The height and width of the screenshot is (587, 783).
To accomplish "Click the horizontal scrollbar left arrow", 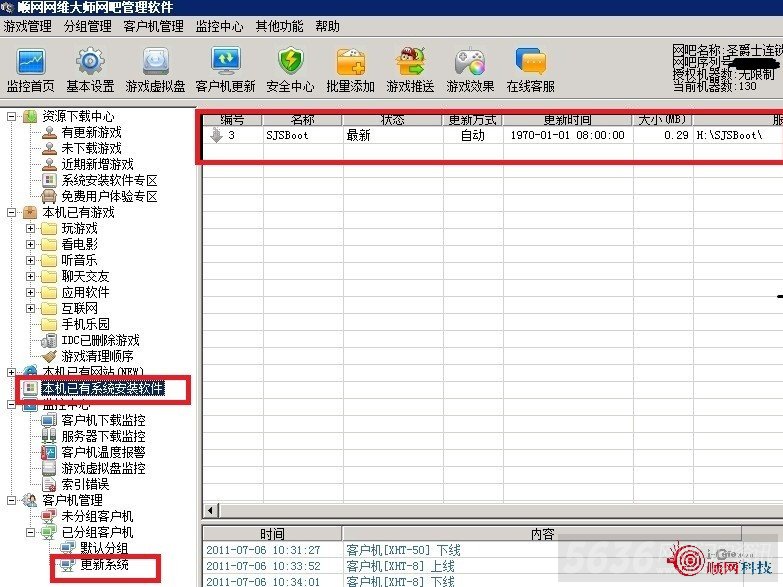I will pyautogui.click(x=211, y=510).
